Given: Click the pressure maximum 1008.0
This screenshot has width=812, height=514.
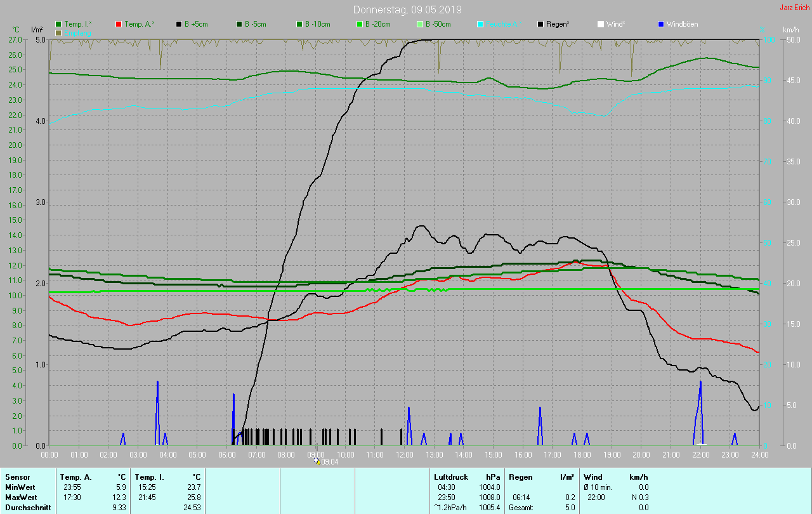Looking at the screenshot, I should coord(489,498).
